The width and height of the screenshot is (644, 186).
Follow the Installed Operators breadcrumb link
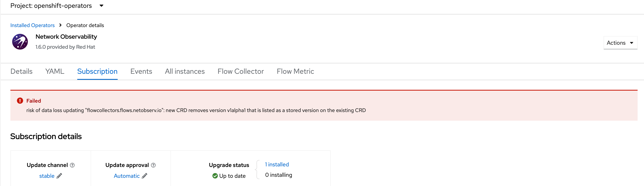tap(32, 25)
